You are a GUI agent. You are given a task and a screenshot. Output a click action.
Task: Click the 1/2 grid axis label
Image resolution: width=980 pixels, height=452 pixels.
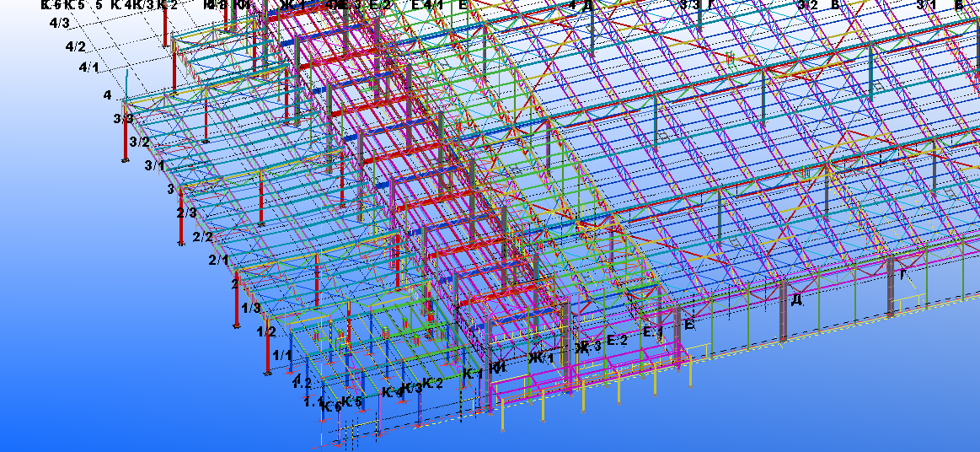(265, 332)
